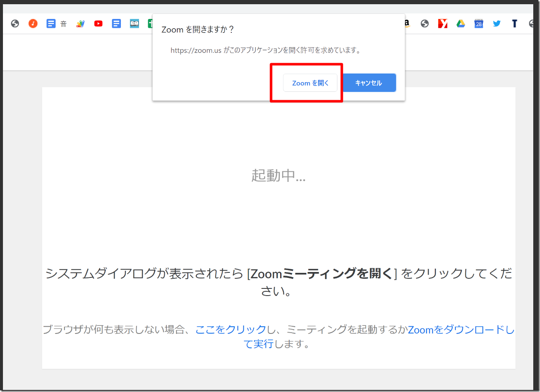
Task: Open globe bookmark beside the orange music icon
Action: click(x=15, y=24)
